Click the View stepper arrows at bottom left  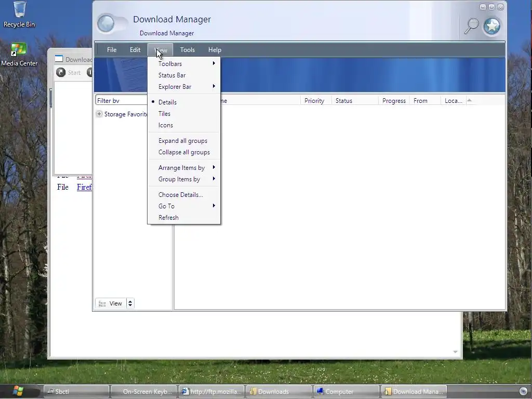[130, 303]
